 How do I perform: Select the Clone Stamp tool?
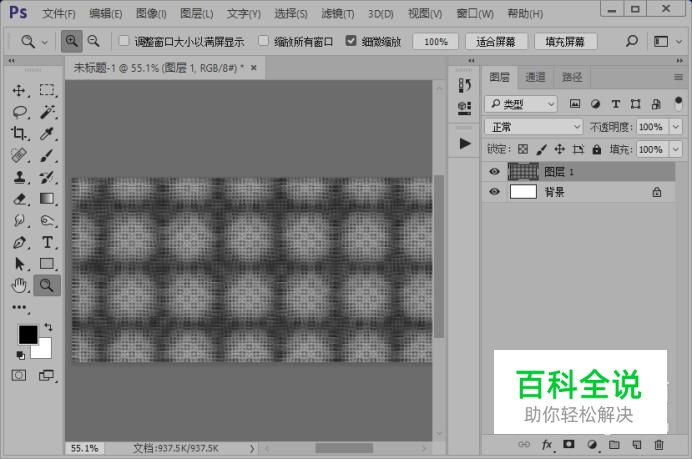tap(19, 177)
